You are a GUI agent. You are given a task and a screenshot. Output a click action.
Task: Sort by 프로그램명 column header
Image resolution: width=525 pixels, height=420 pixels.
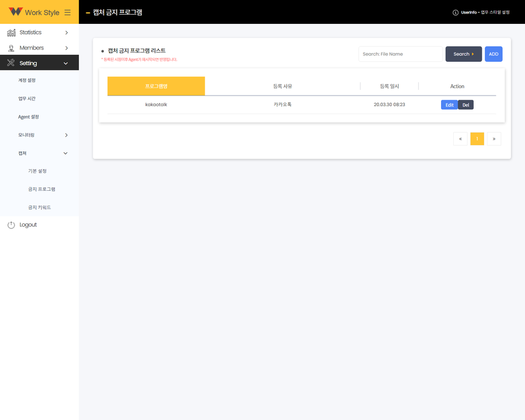pyautogui.click(x=156, y=86)
